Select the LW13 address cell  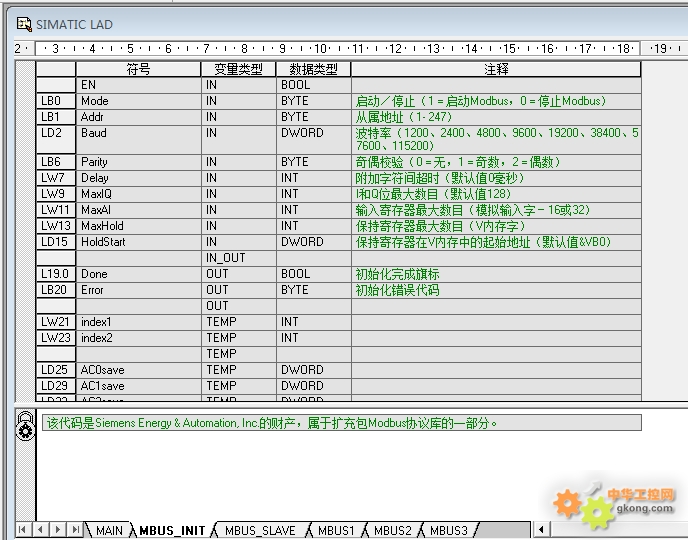[x=56, y=226]
